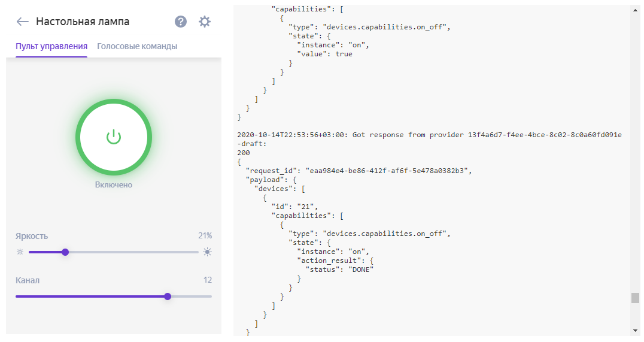Screen dimensions: 644x342
Task: Click the 21% brightness value
Action: tap(205, 236)
